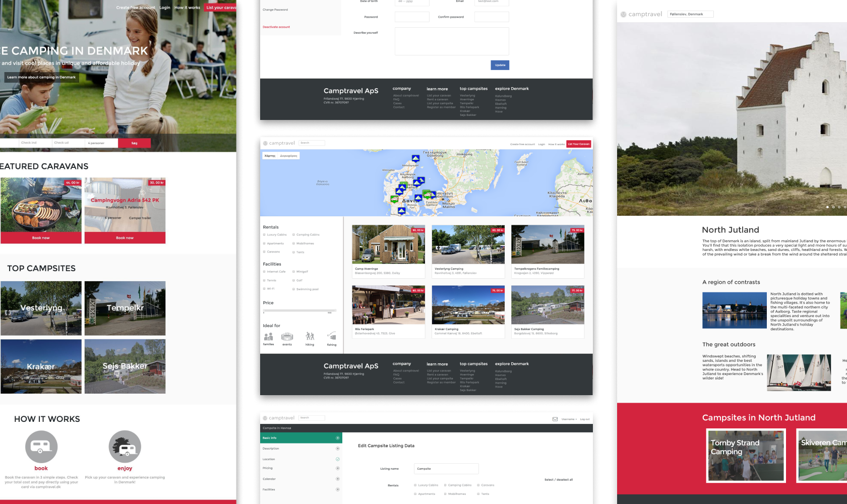Select the events stadium icon under Ideal for
Viewport: 847px width, 504px height.
point(287,338)
